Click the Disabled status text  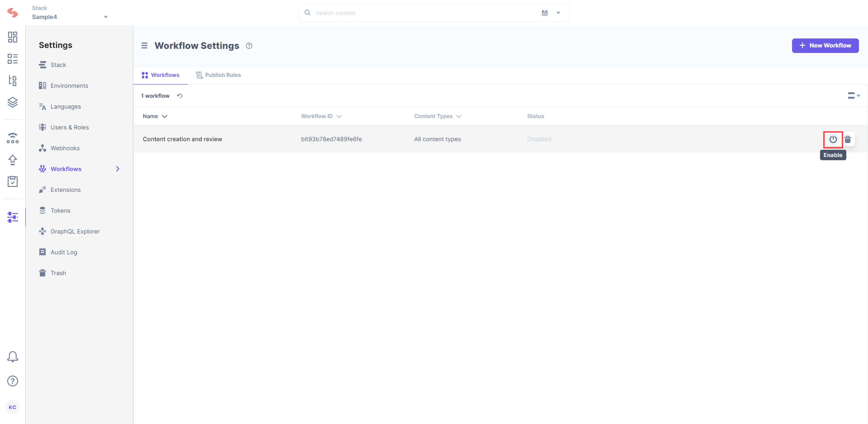coord(539,139)
